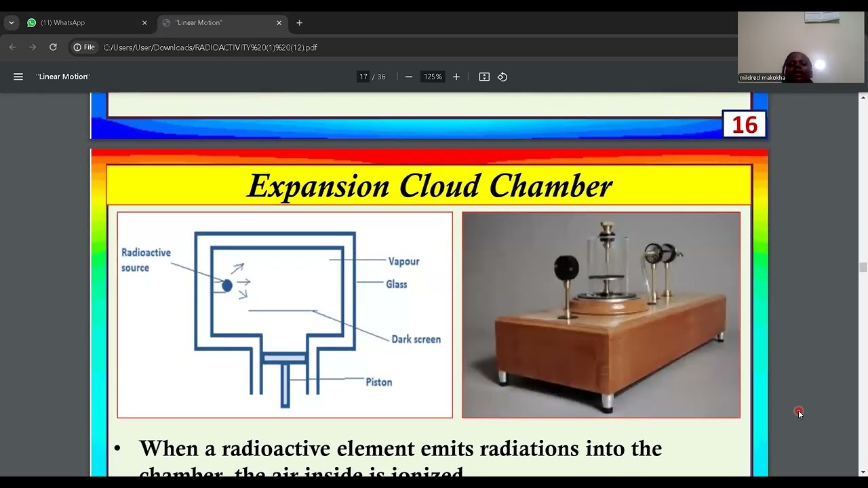Image resolution: width=868 pixels, height=488 pixels.
Task: Click the scrollbar up arrow
Action: pyautogui.click(x=863, y=98)
